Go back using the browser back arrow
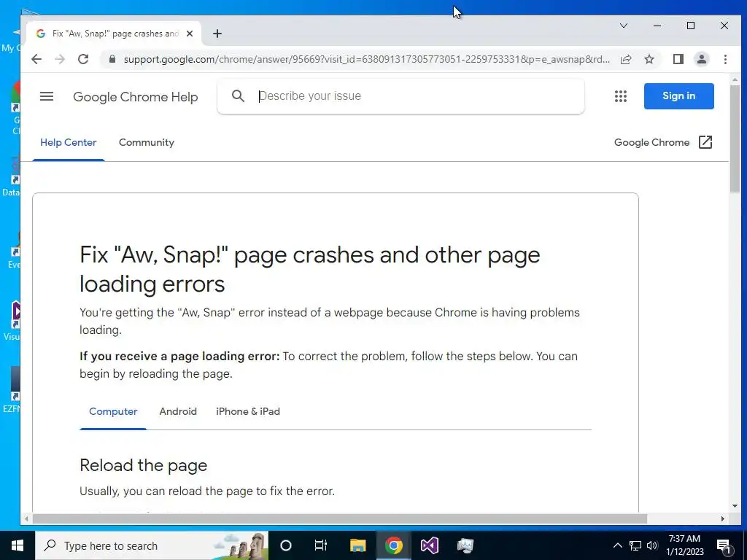The height and width of the screenshot is (560, 747). (36, 59)
